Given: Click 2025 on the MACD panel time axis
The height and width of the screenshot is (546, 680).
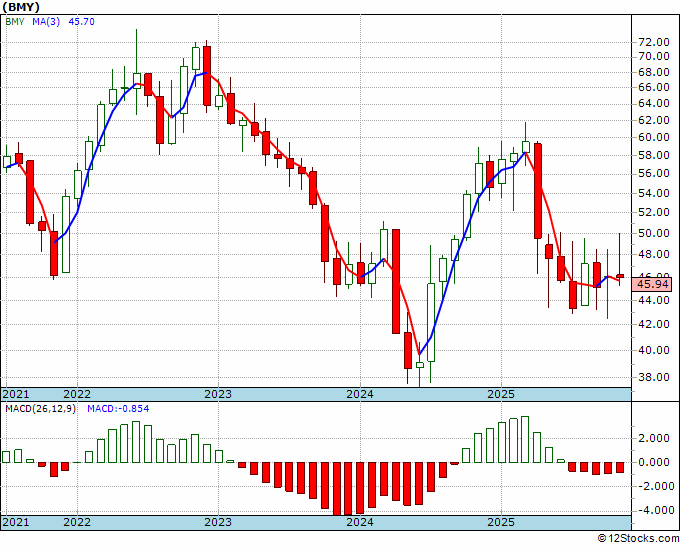Looking at the screenshot, I should point(501,522).
